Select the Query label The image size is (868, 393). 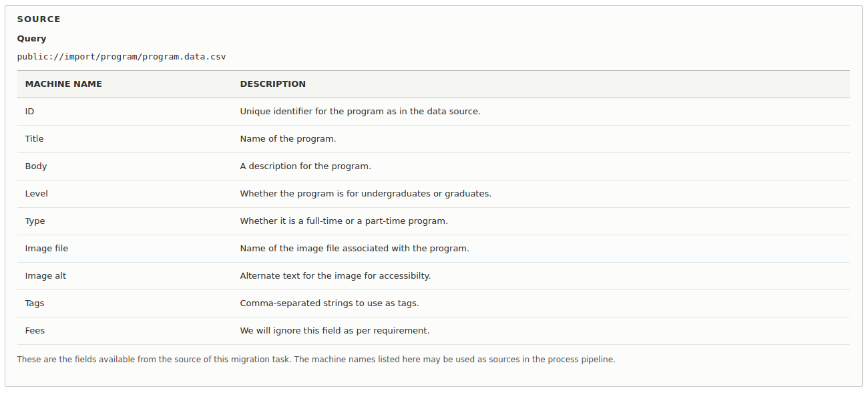31,38
